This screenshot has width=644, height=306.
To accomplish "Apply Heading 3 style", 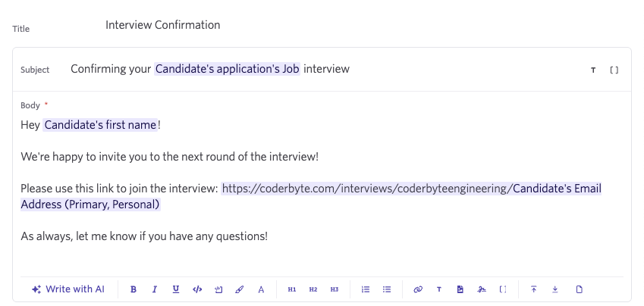I will (x=335, y=289).
